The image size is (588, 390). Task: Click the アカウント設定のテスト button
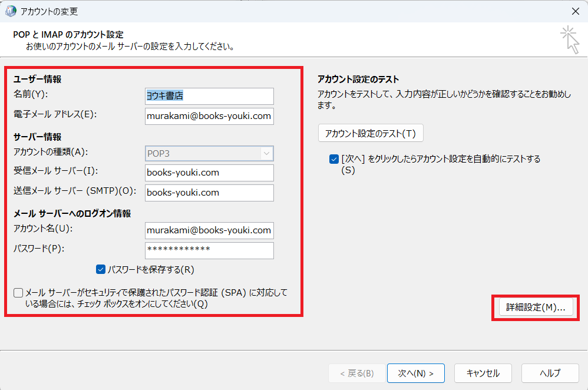(371, 134)
